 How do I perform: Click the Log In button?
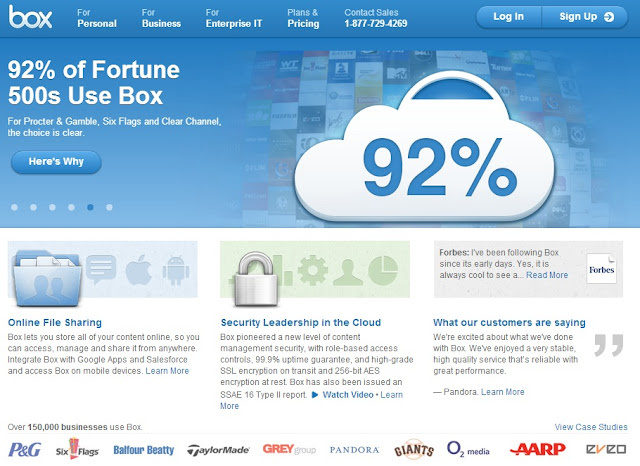[509, 17]
